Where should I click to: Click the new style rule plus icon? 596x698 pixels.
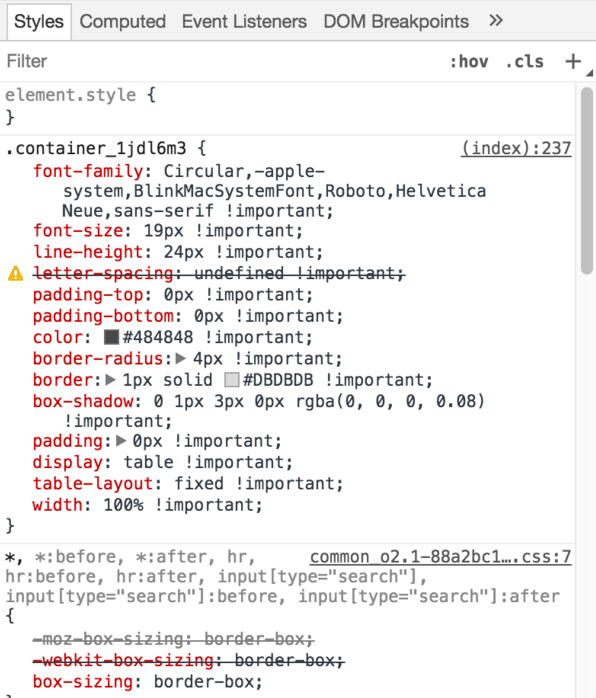573,61
